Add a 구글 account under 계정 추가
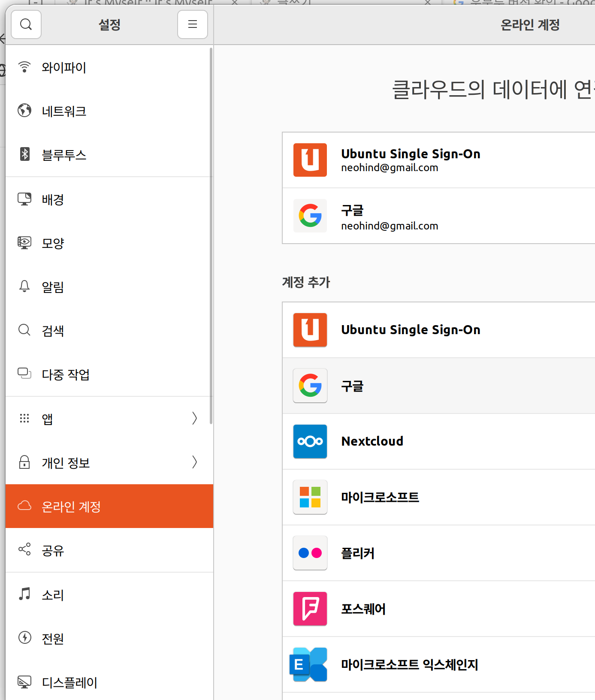The image size is (595, 700). tap(438, 386)
